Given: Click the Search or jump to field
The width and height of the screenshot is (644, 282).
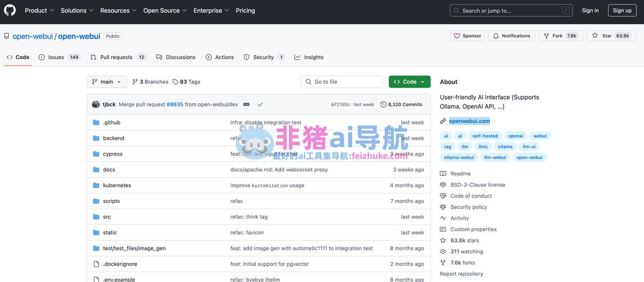Looking at the screenshot, I should pyautogui.click(x=511, y=11).
